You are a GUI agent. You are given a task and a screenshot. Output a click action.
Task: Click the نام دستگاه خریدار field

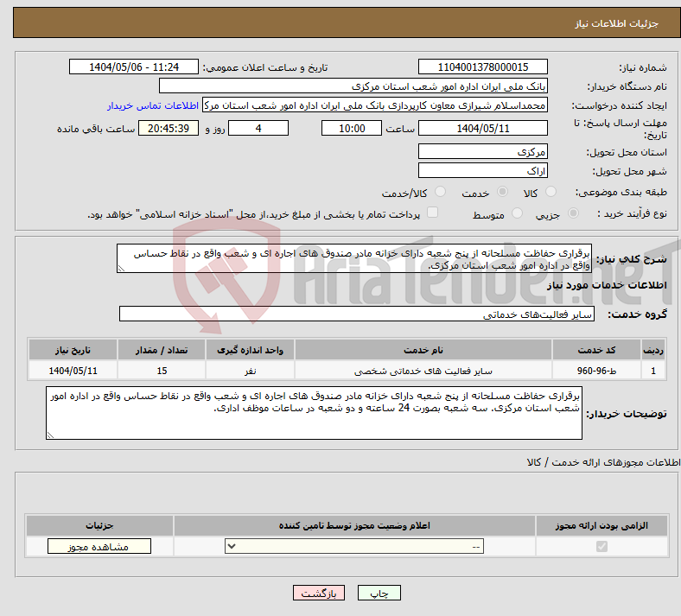(x=353, y=86)
